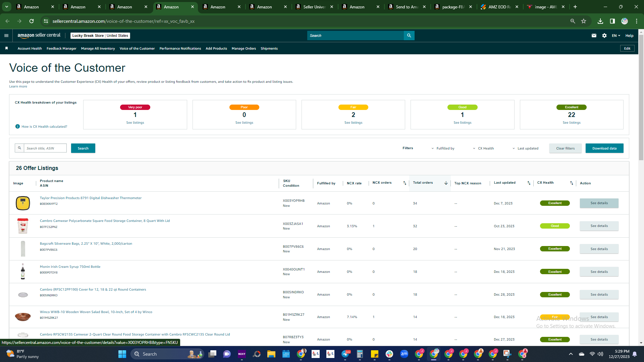This screenshot has height=362, width=644.
Task: Open the settings gear icon
Action: pyautogui.click(x=604, y=36)
